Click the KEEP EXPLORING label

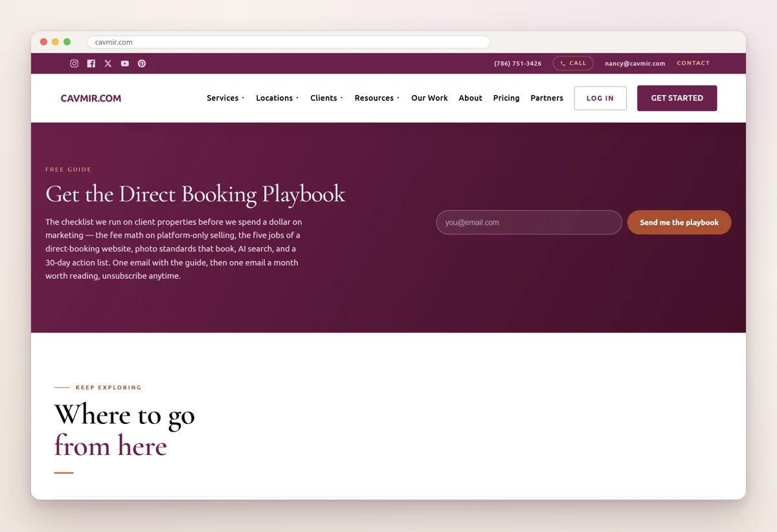tap(108, 388)
